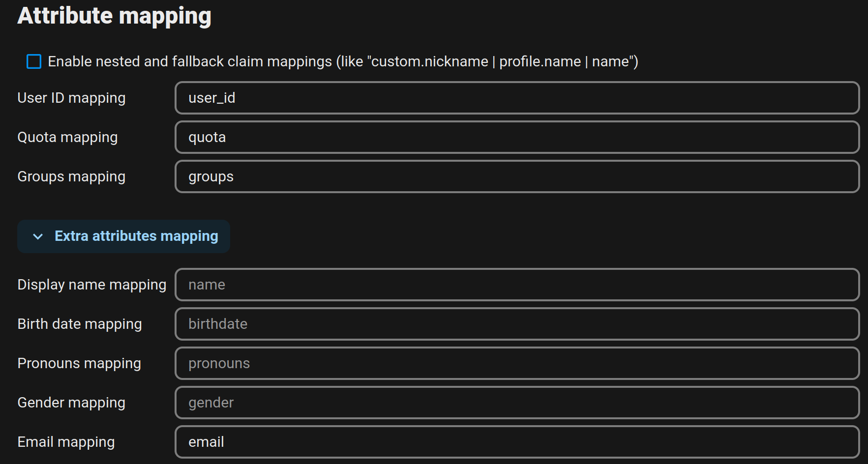The width and height of the screenshot is (868, 464).
Task: Click the Birth date mapping input
Action: (x=516, y=324)
